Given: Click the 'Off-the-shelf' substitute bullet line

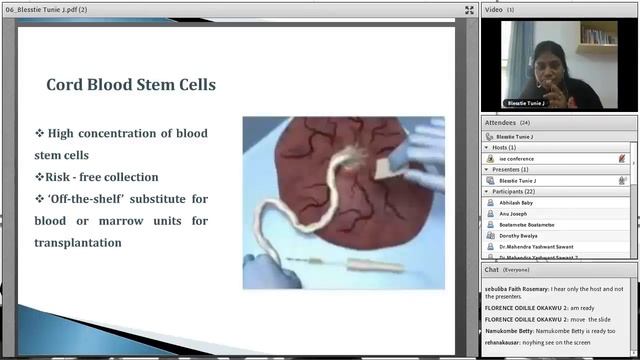Looking at the screenshot, I should pyautogui.click(x=121, y=199).
